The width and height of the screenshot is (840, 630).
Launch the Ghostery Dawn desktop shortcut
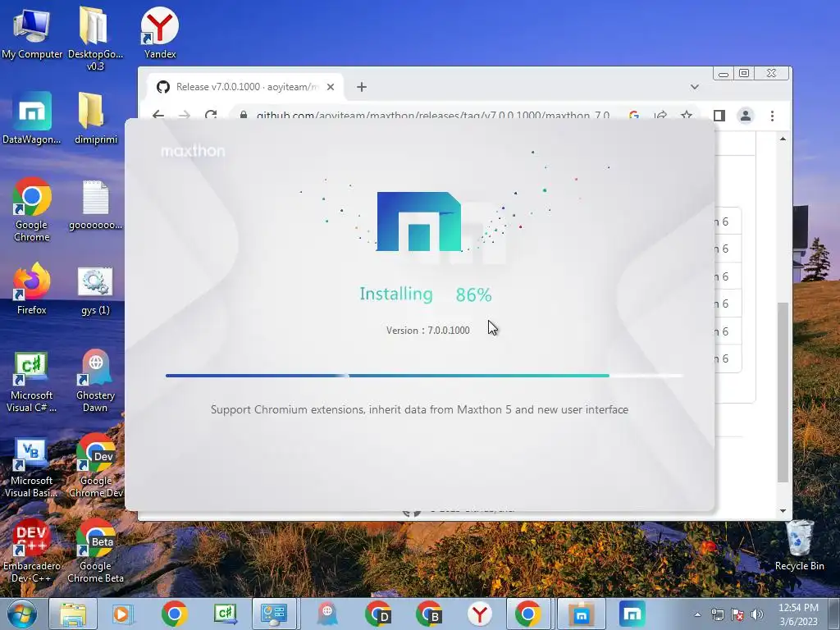pos(95,381)
